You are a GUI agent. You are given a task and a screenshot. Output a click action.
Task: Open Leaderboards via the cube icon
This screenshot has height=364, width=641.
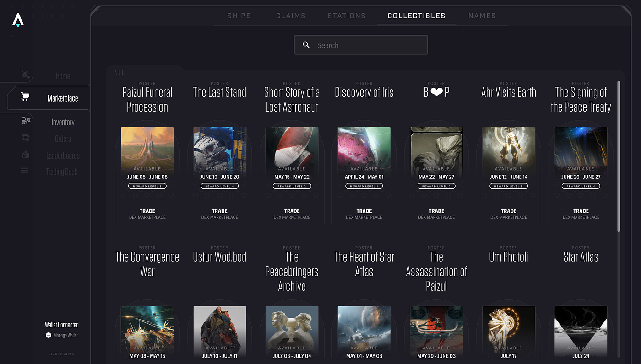tap(25, 155)
